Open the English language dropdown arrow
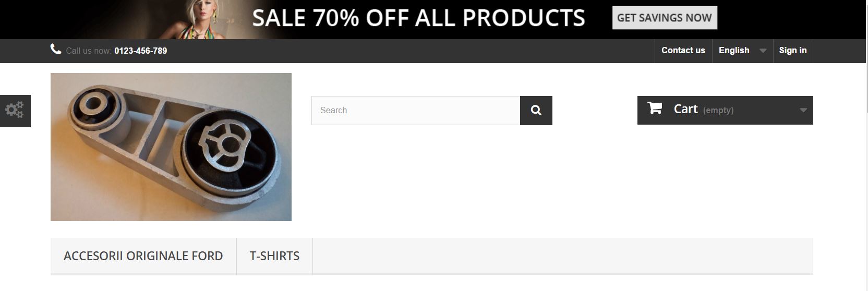The image size is (868, 291). [x=763, y=51]
